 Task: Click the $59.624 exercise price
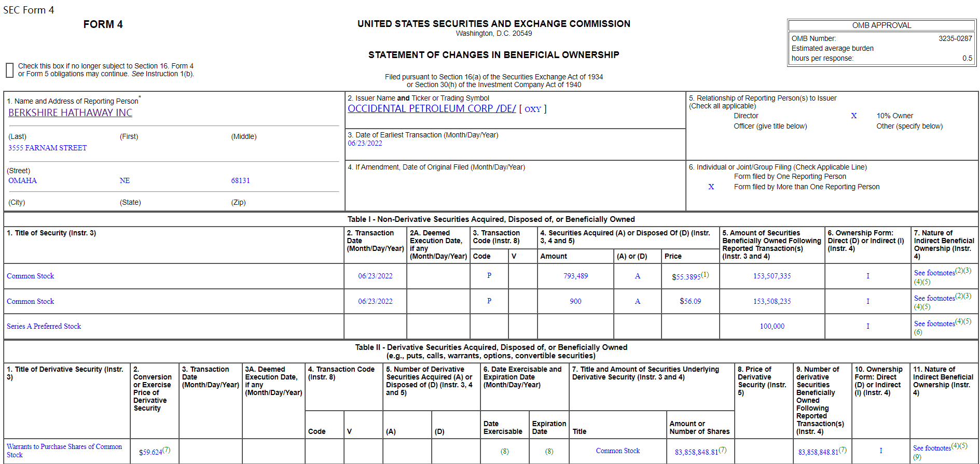point(150,452)
